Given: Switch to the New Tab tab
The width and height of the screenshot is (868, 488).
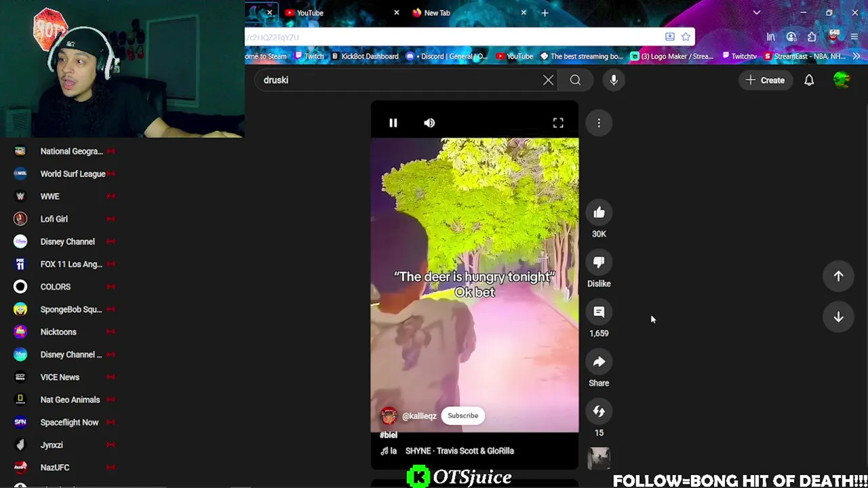Looking at the screenshot, I should tap(468, 13).
